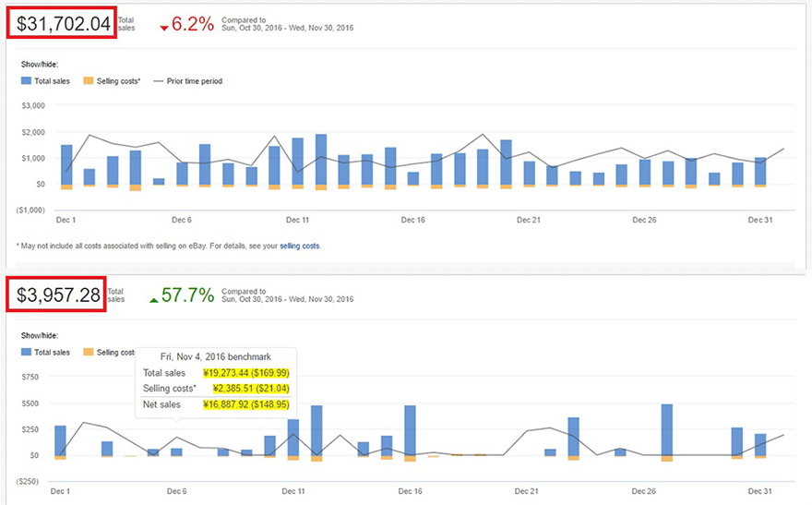The image size is (812, 505).
Task: Click the Dec 16 blue bar in bottom chart
Action: click(x=410, y=430)
